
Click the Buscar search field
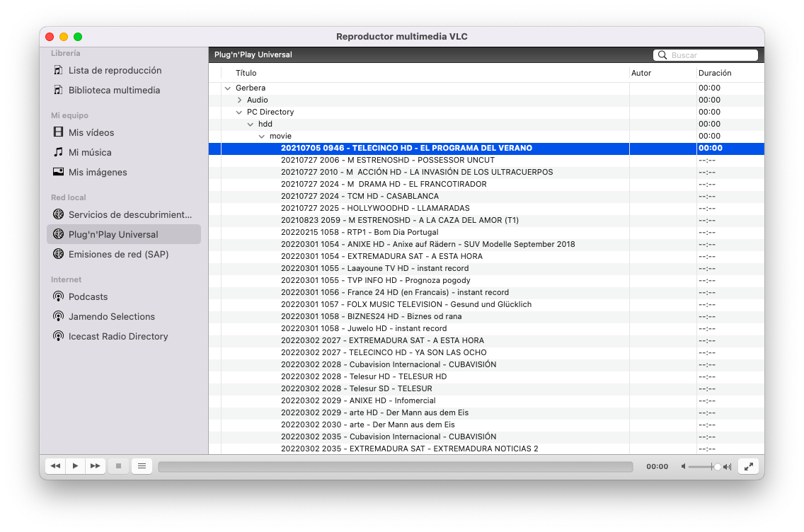click(x=711, y=55)
